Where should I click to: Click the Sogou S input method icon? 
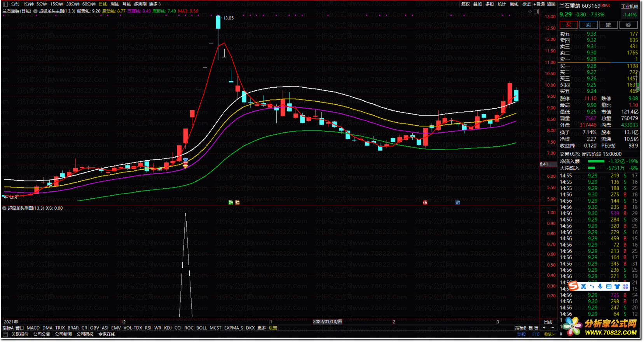pyautogui.click(x=574, y=286)
